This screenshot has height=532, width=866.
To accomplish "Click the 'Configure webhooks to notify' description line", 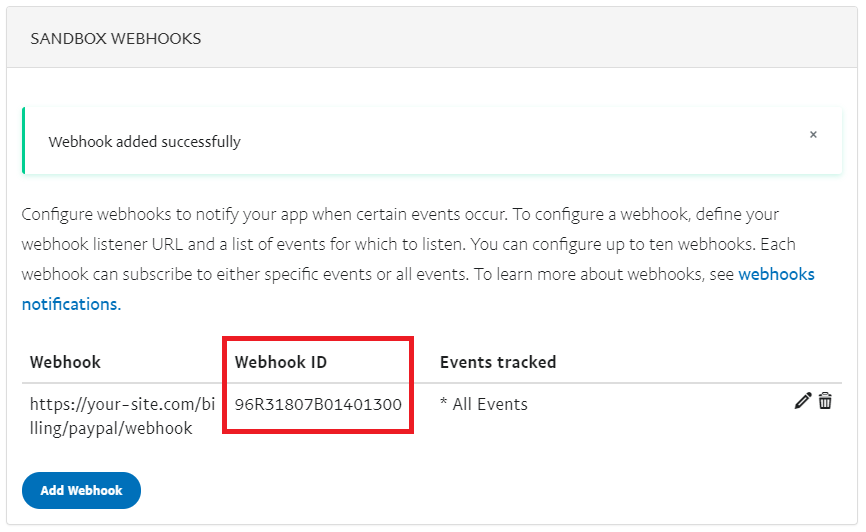I will [400, 214].
